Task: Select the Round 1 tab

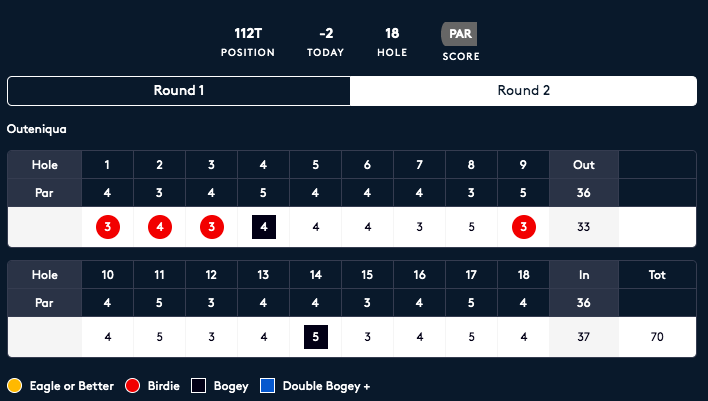Action: tap(179, 91)
